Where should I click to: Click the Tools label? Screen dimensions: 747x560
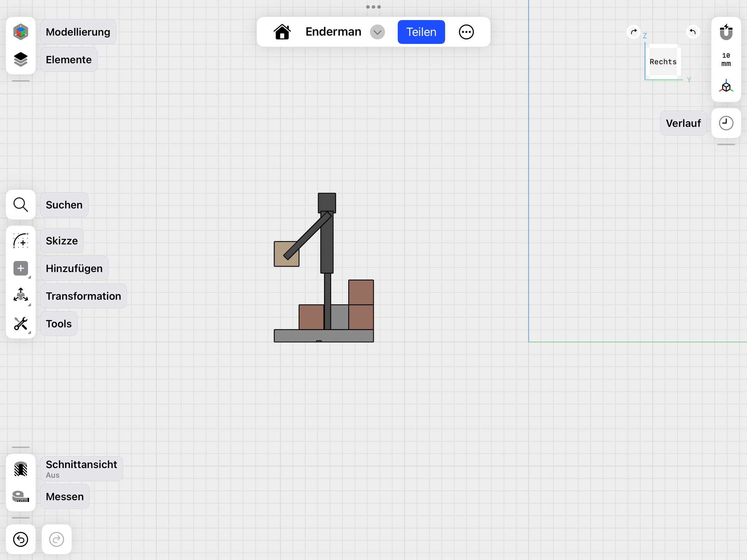(x=59, y=324)
